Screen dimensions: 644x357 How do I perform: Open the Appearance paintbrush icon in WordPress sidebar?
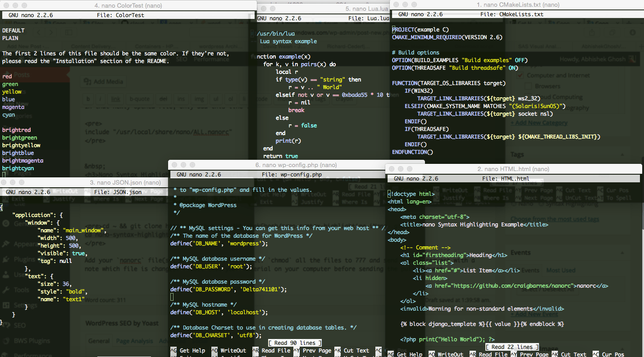(5, 244)
